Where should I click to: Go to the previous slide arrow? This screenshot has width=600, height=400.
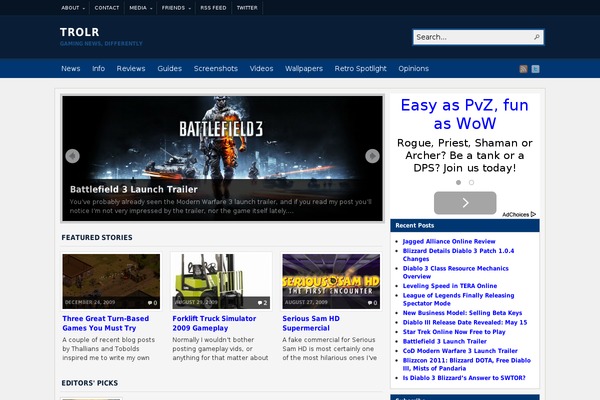72,156
